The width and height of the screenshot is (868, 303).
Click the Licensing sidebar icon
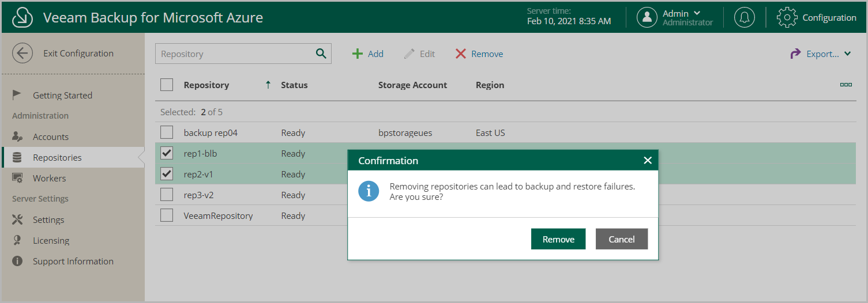coord(17,240)
